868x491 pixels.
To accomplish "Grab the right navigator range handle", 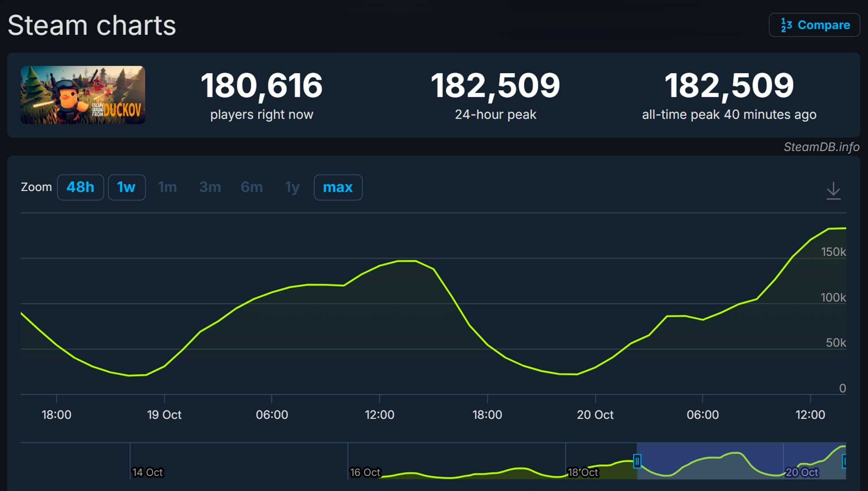I will coord(844,461).
